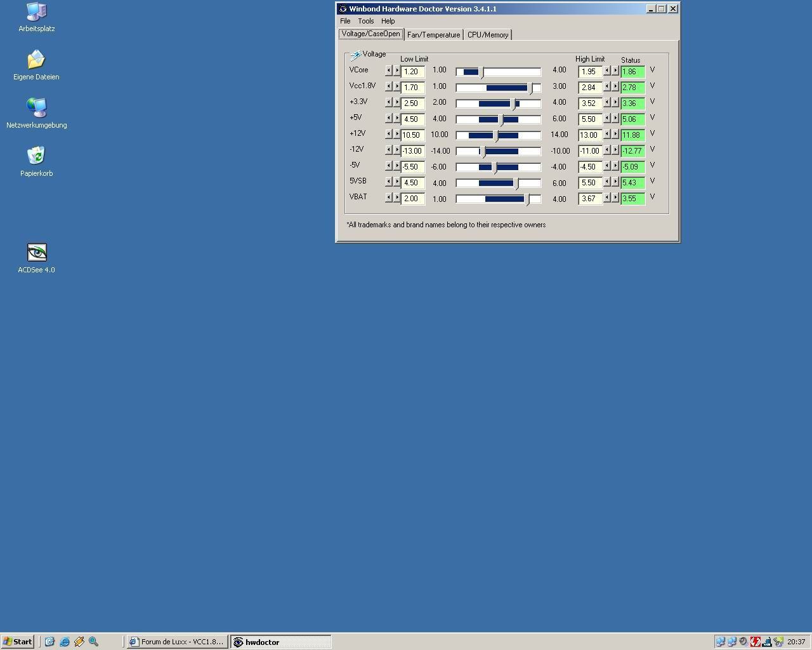The height and width of the screenshot is (650, 812).
Task: Open the File menu
Action: [345, 21]
